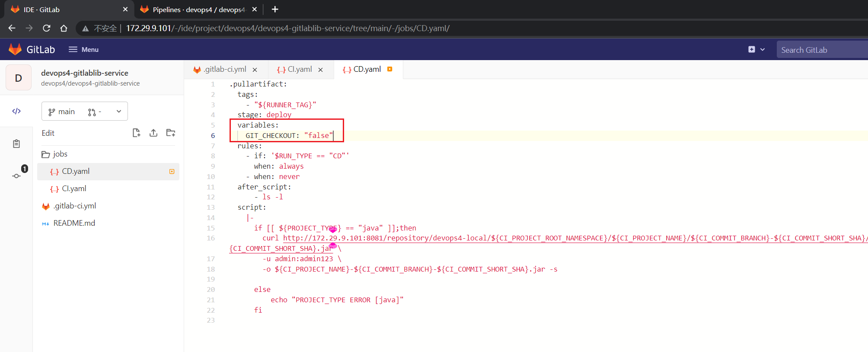This screenshot has width=868, height=352.
Task: Click the New directory icon
Action: point(171,133)
